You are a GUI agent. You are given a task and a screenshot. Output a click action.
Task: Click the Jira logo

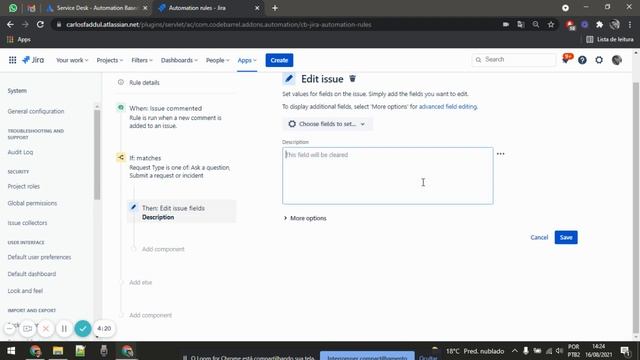pos(33,60)
